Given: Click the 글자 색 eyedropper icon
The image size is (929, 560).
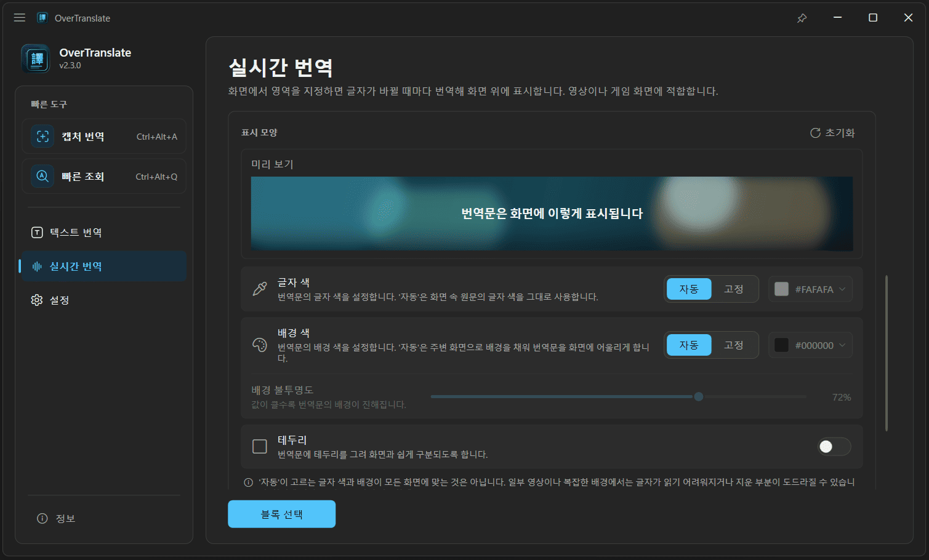Looking at the screenshot, I should pos(260,289).
